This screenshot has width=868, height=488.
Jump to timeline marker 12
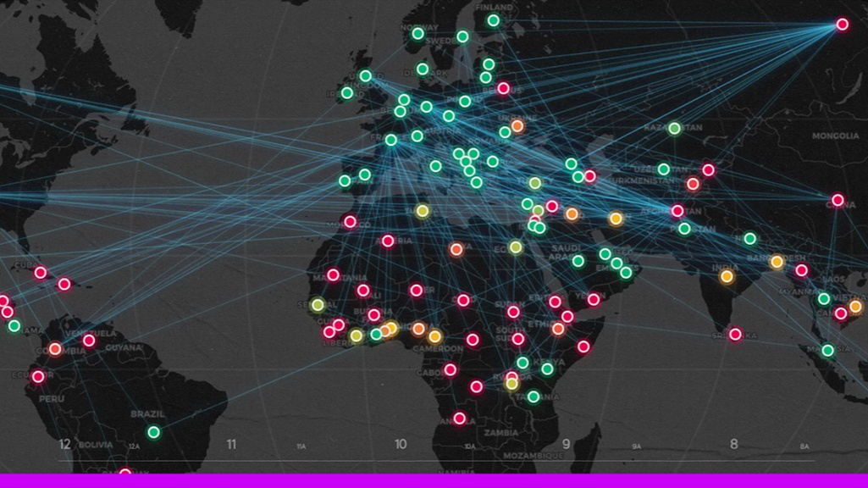click(x=64, y=444)
